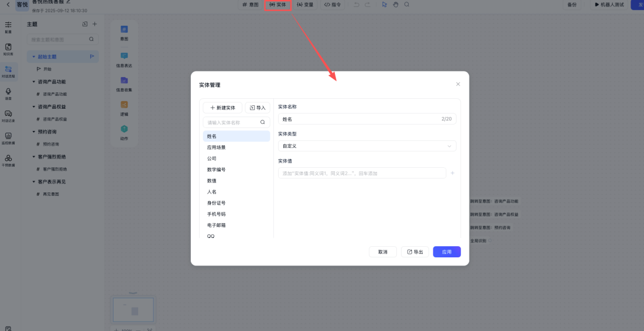Viewport: 644px width, 331px height.
Task: Click the plus icon beside the 实体值 field
Action: coord(453,173)
